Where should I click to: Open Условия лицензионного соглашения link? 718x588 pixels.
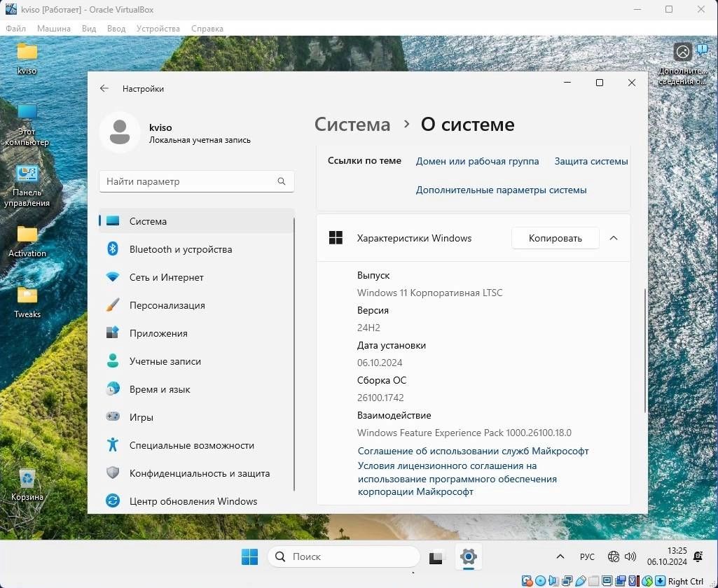[457, 479]
